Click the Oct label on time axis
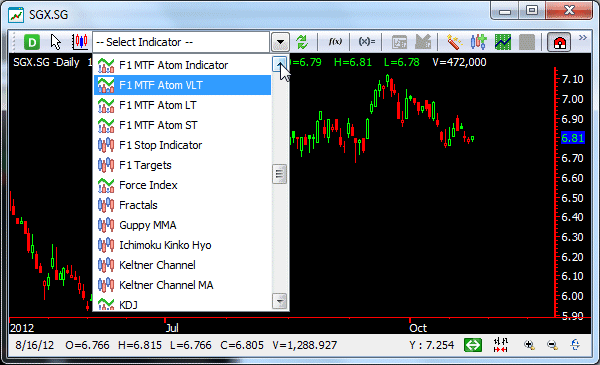This screenshot has width=600, height=365. 418,328
